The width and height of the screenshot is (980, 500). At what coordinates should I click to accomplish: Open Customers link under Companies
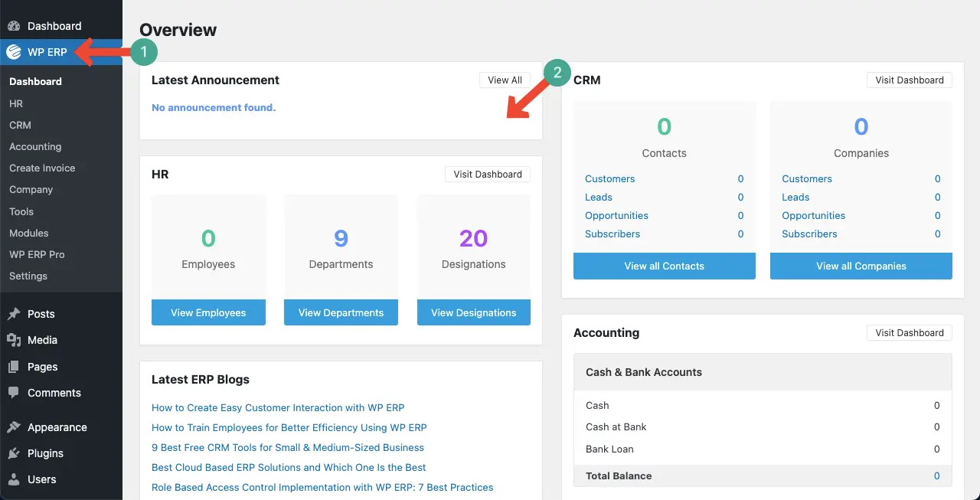click(807, 178)
